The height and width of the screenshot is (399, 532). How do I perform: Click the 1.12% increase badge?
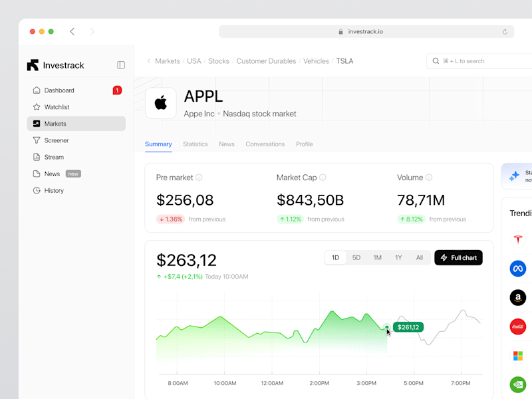click(x=290, y=219)
